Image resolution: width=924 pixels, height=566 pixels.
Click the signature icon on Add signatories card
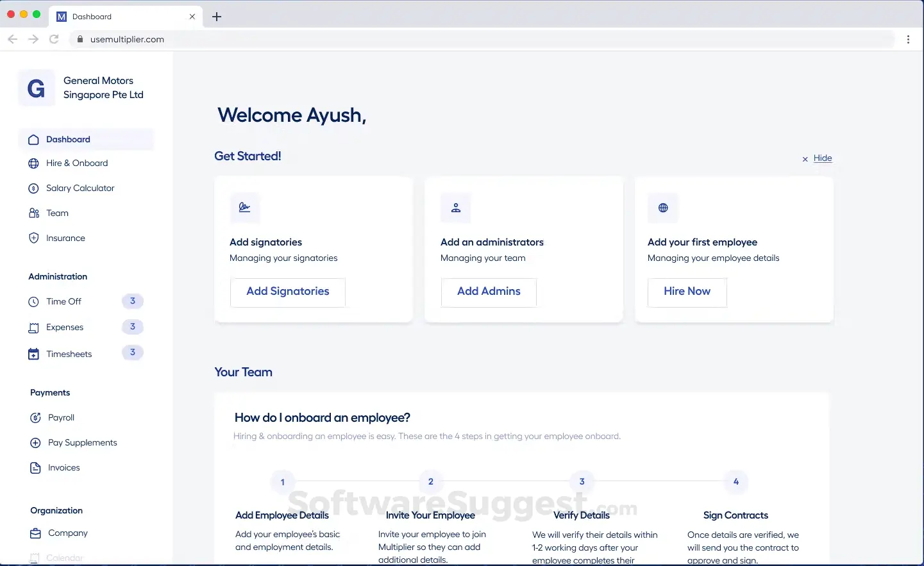245,208
